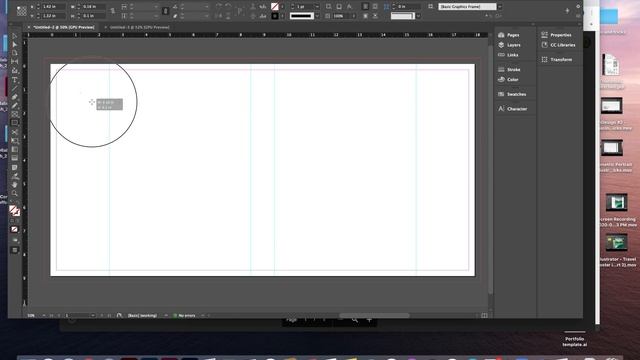Image resolution: width=640 pixels, height=360 pixels.
Task: Open the Links panel
Action: [x=508, y=55]
